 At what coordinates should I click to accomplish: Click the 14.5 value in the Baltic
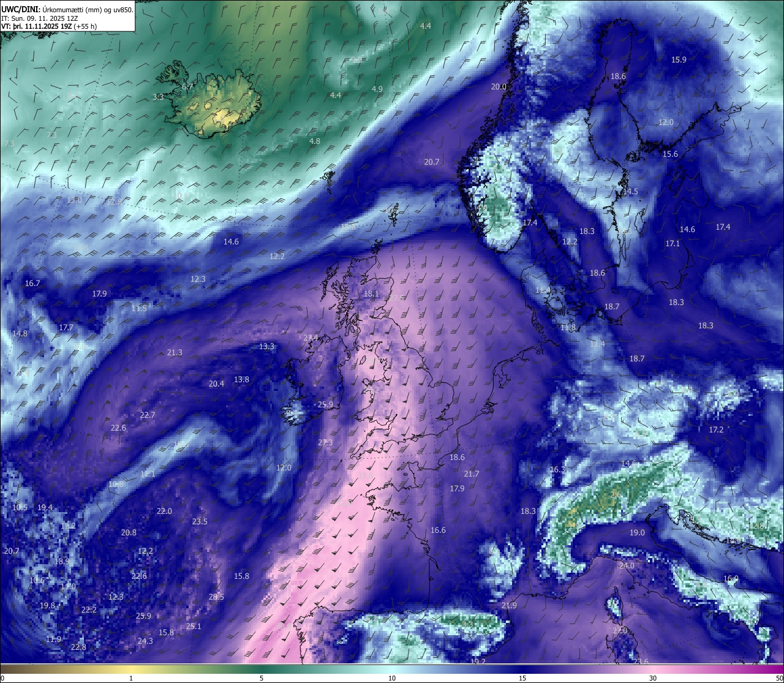[x=630, y=191]
